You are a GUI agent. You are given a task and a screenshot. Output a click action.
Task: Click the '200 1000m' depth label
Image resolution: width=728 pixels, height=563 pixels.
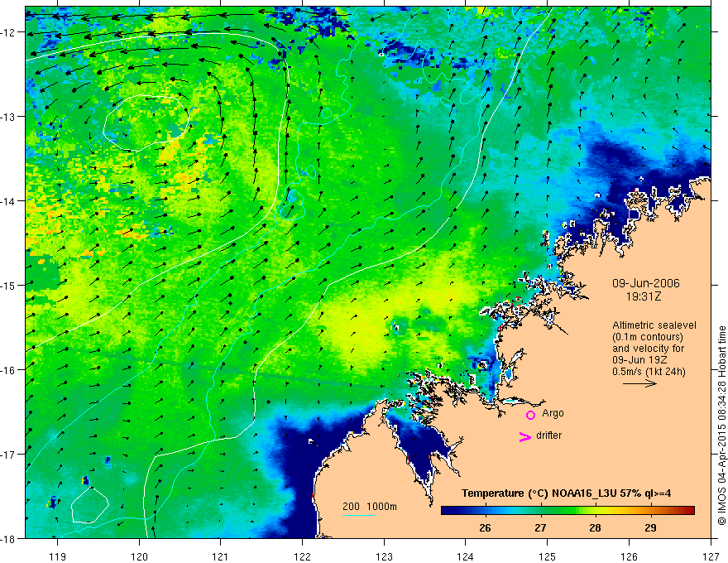pos(370,507)
